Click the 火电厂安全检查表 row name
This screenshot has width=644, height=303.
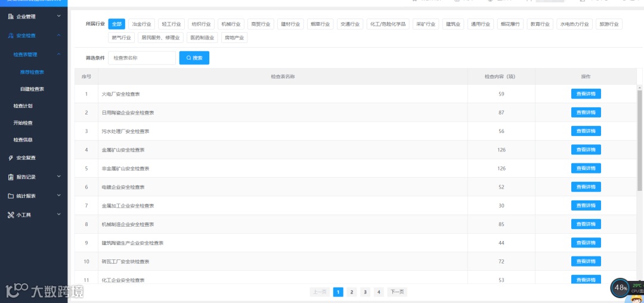tap(120, 94)
